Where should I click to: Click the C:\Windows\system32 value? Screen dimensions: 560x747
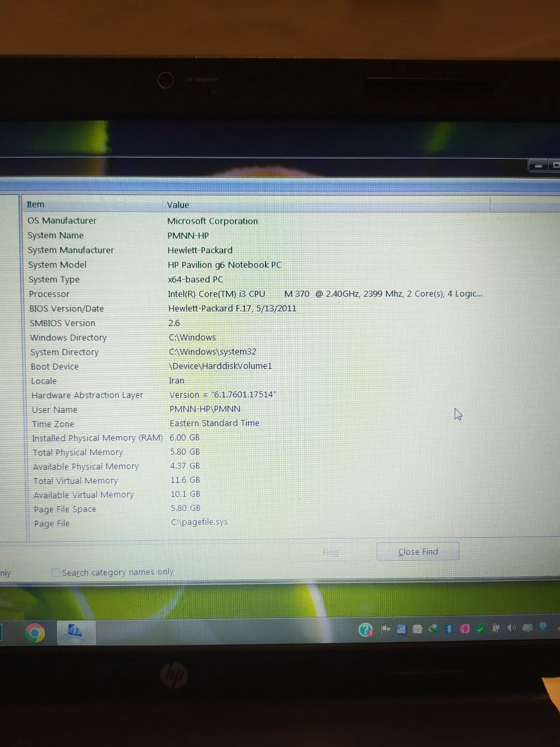coord(213,352)
